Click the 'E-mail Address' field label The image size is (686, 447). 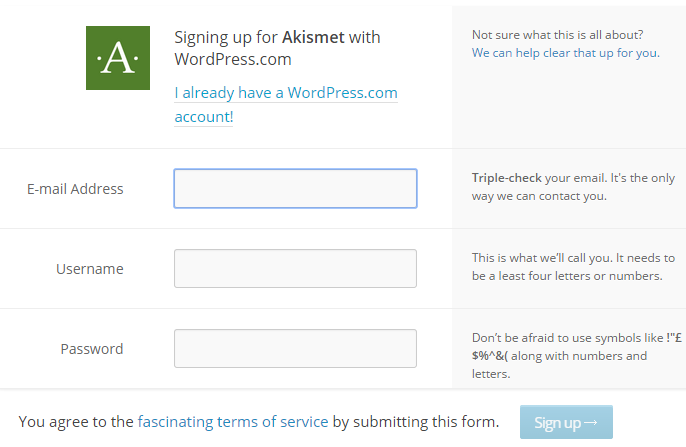75,189
